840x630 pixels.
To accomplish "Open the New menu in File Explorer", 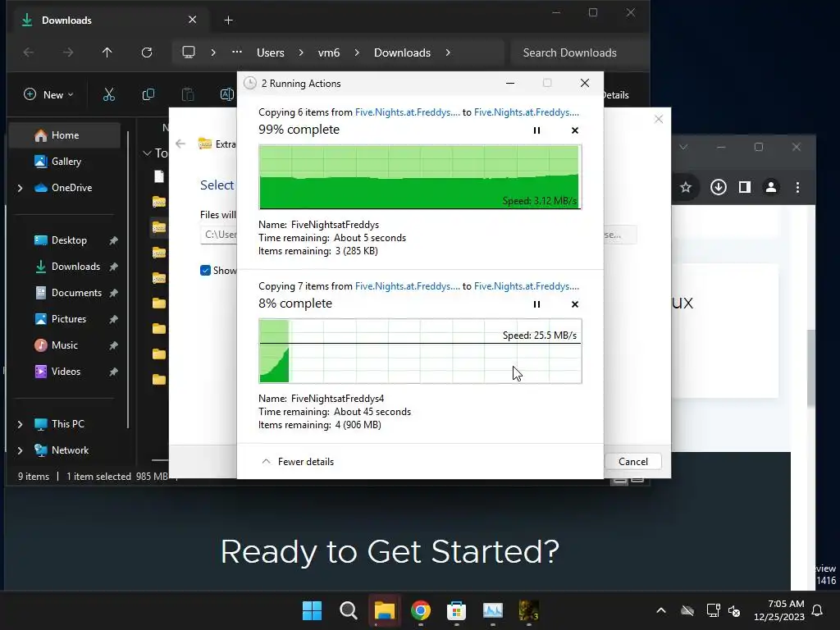I will tap(48, 95).
